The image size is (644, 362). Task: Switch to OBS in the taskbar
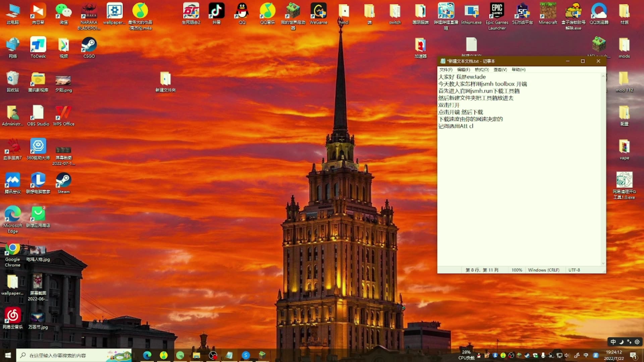[x=213, y=355]
